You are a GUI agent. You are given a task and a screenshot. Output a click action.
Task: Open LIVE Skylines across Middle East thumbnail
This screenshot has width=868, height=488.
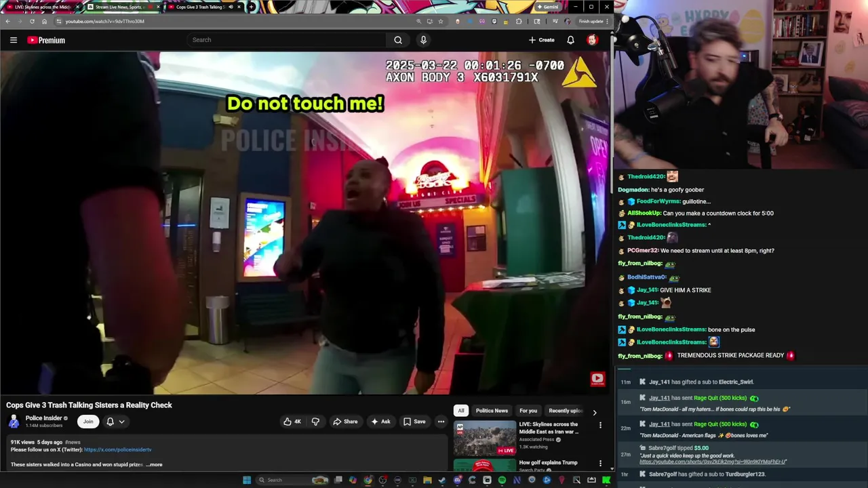tap(485, 438)
